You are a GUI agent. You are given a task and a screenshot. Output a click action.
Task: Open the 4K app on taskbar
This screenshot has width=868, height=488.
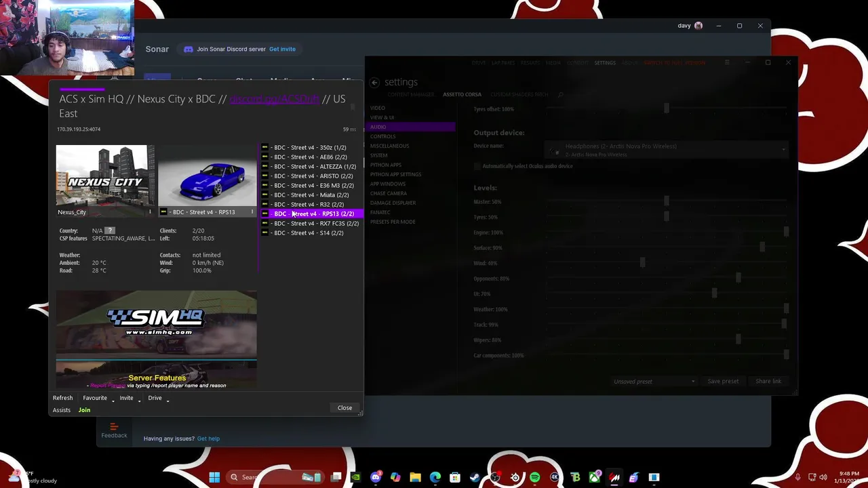pos(555,477)
